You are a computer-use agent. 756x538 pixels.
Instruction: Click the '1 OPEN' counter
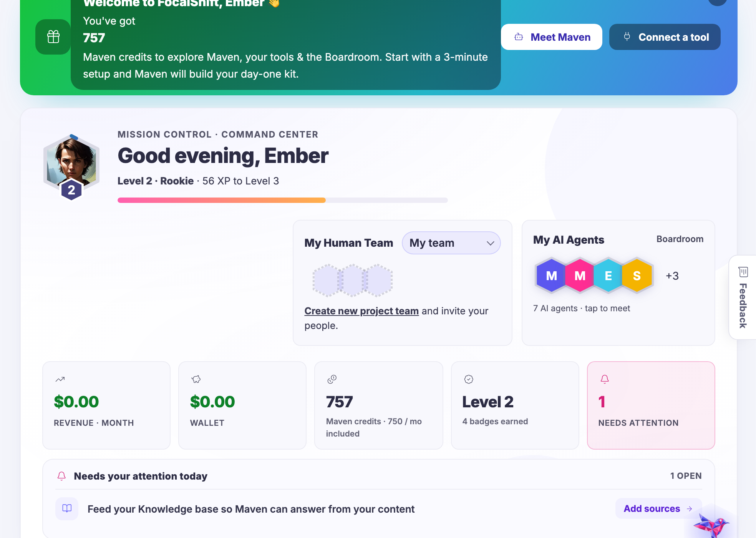[x=686, y=476]
